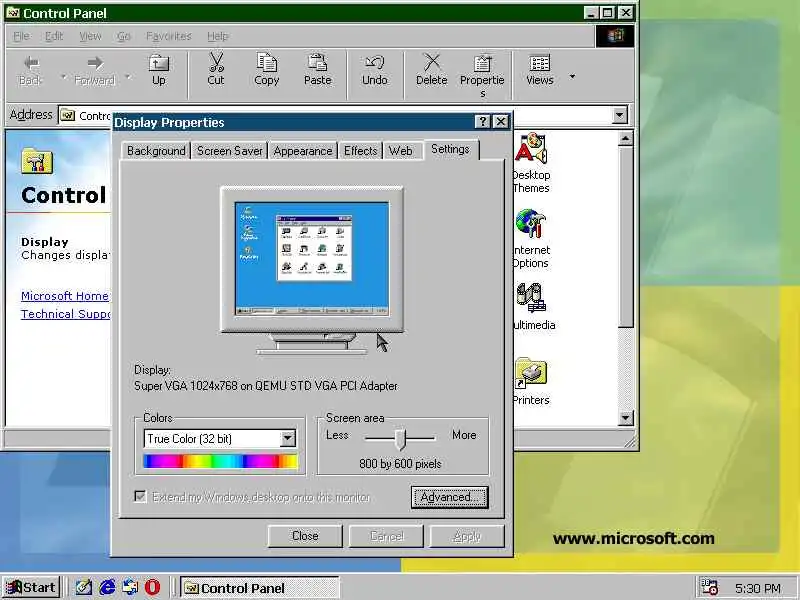Select the Settings tab
The height and width of the screenshot is (600, 800).
coord(450,149)
